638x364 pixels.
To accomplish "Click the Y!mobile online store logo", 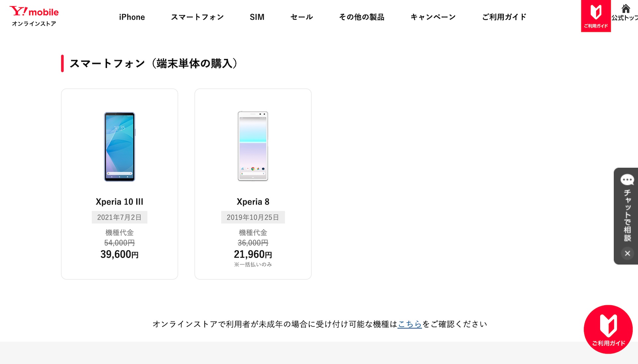I will click(34, 16).
